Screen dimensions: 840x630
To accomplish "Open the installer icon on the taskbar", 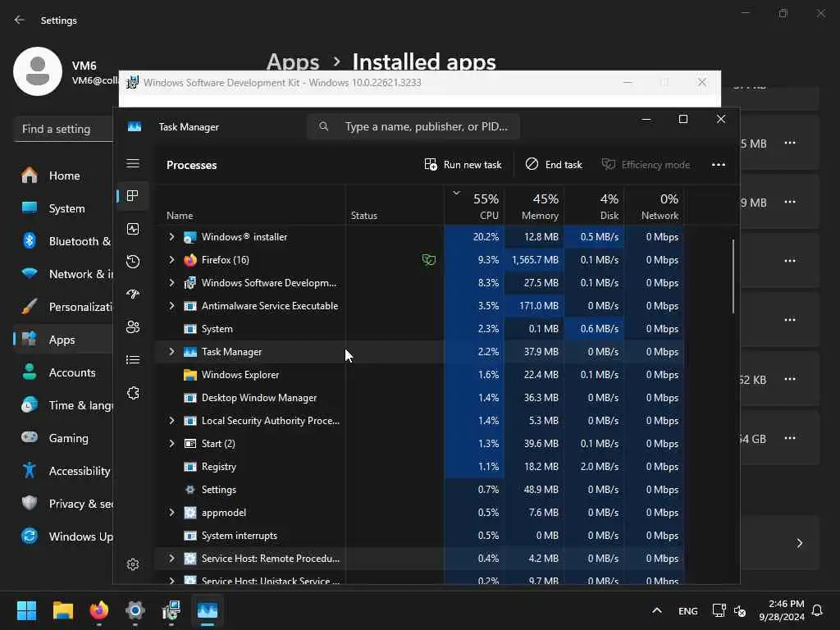I will (x=171, y=610).
